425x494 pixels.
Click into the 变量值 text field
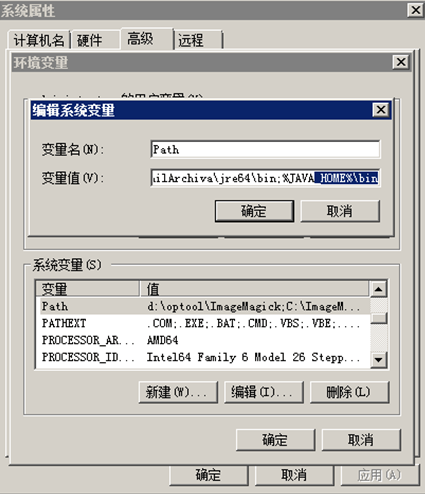pyautogui.click(x=265, y=178)
